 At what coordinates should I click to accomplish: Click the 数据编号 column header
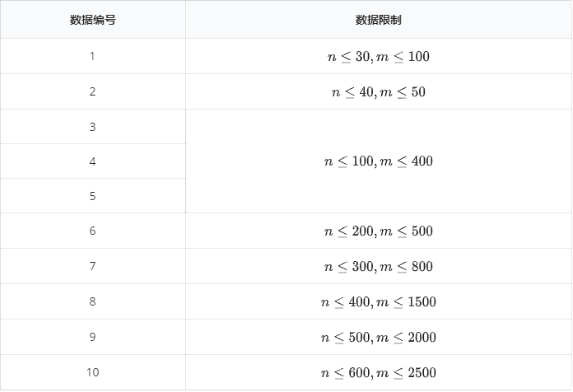click(x=92, y=20)
